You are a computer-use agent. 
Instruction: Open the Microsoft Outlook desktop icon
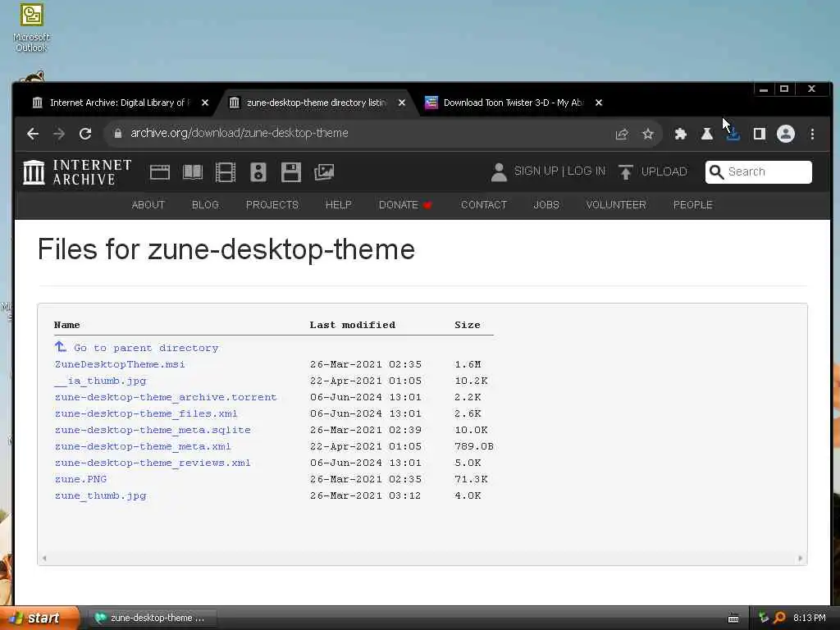click(x=31, y=28)
